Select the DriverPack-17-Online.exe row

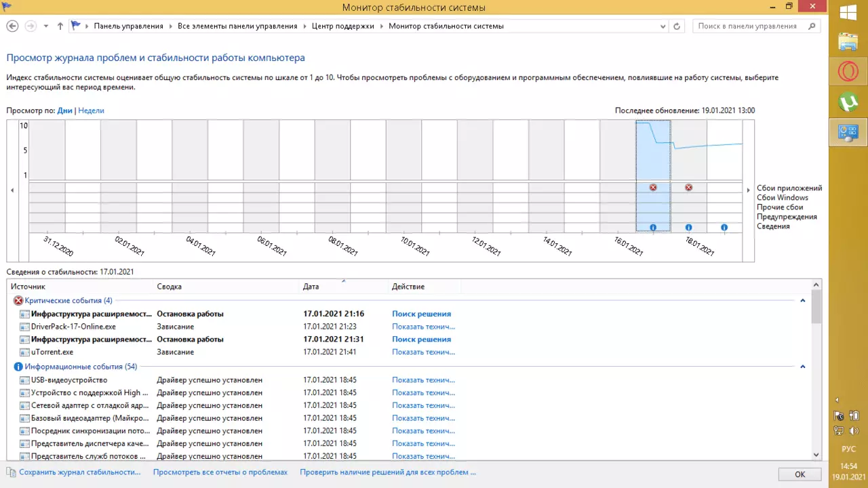409,327
